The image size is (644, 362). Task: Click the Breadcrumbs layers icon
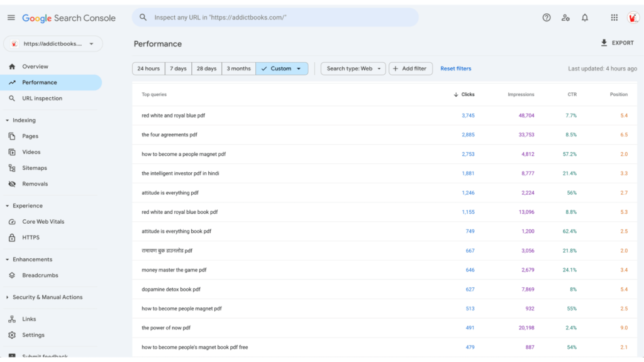[x=12, y=275]
